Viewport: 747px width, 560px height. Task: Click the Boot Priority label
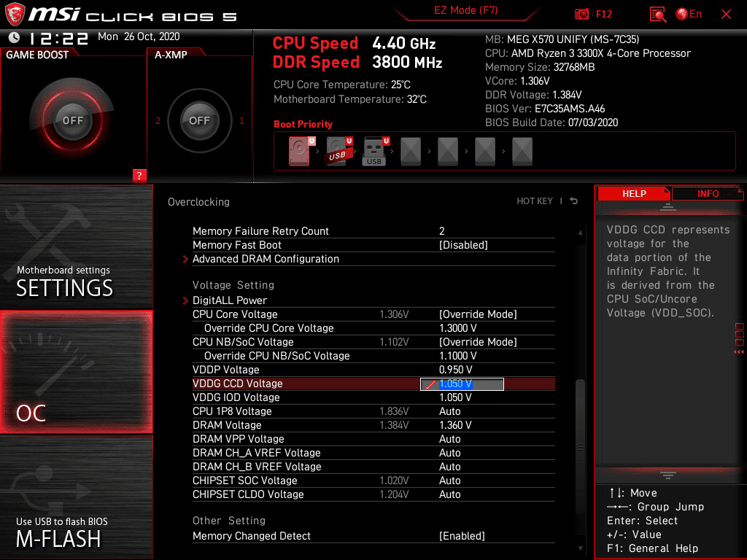[303, 124]
